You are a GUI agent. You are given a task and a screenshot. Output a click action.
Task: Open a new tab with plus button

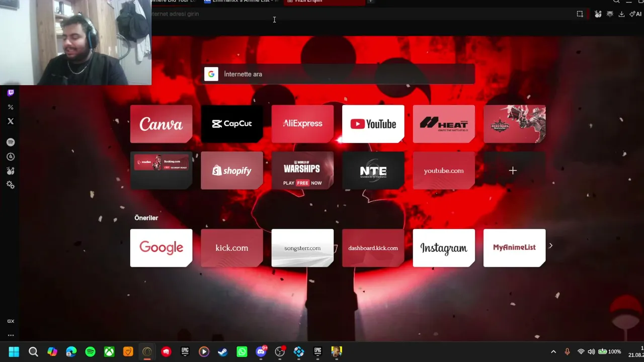click(x=370, y=2)
